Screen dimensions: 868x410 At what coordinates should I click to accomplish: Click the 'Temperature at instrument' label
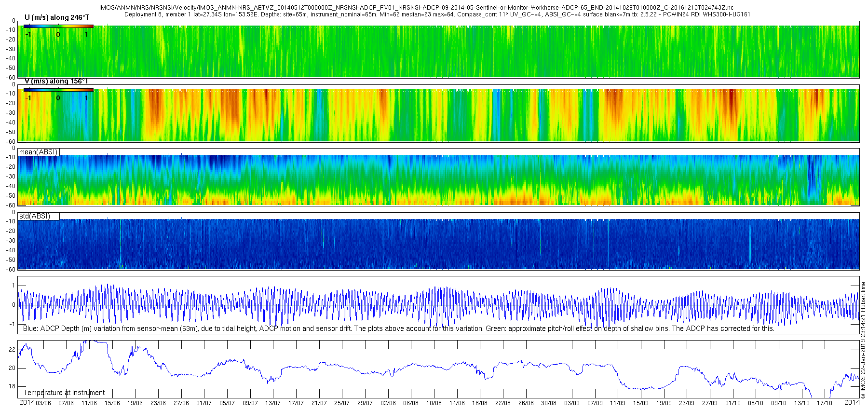(x=64, y=393)
